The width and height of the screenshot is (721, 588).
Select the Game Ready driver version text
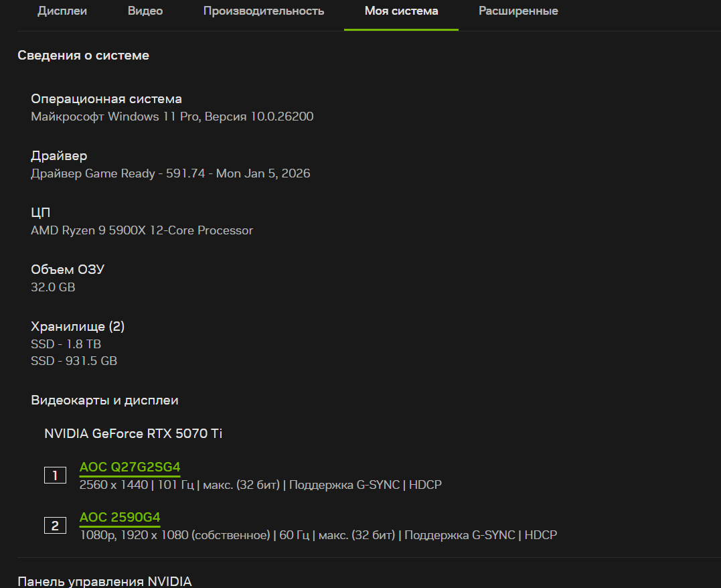170,174
